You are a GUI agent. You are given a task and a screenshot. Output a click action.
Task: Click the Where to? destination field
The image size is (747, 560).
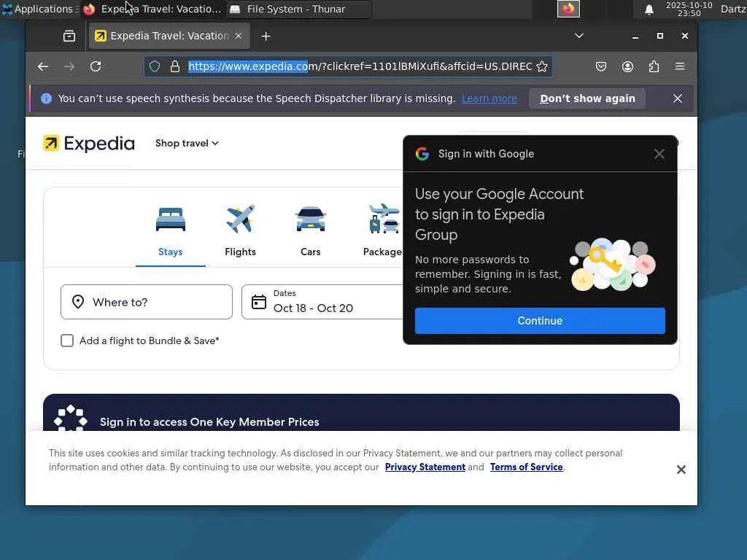(147, 302)
